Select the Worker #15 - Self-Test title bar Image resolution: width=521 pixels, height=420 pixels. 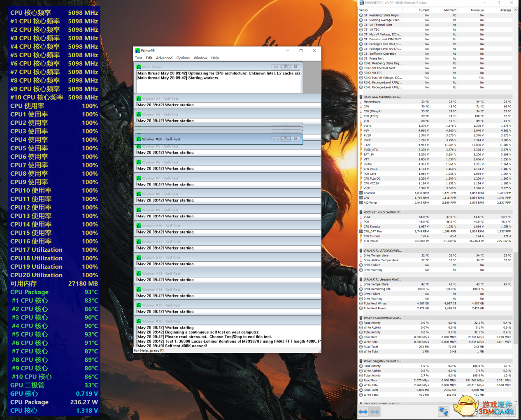(x=227, y=305)
